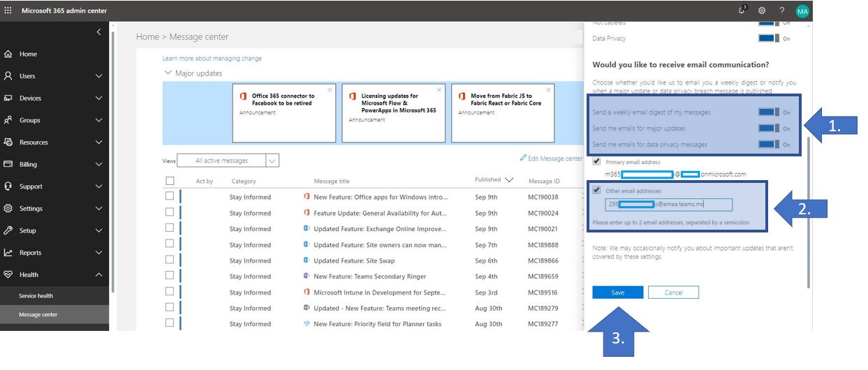The width and height of the screenshot is (868, 370).
Task: Sort by Published column arrow
Action: pos(509,180)
